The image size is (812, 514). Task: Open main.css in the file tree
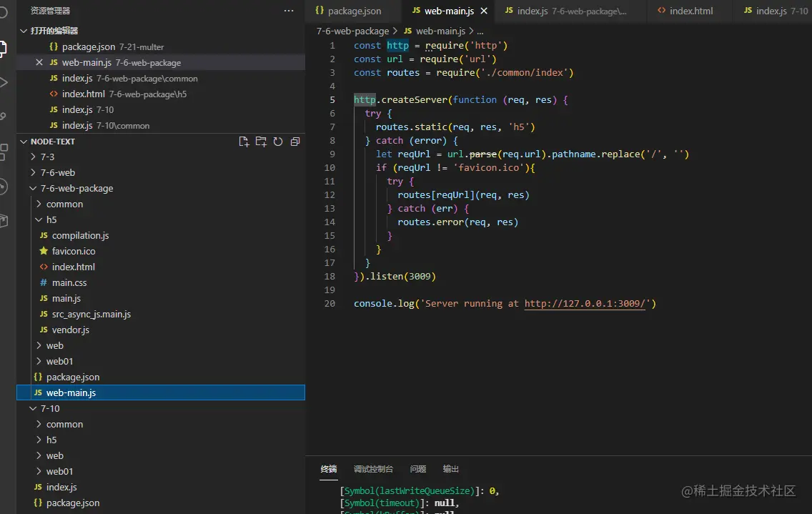(69, 282)
